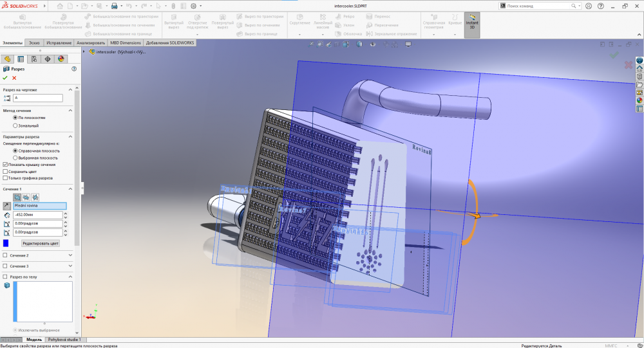Uncheck Показать крышку сечения checkbox

tap(6, 165)
